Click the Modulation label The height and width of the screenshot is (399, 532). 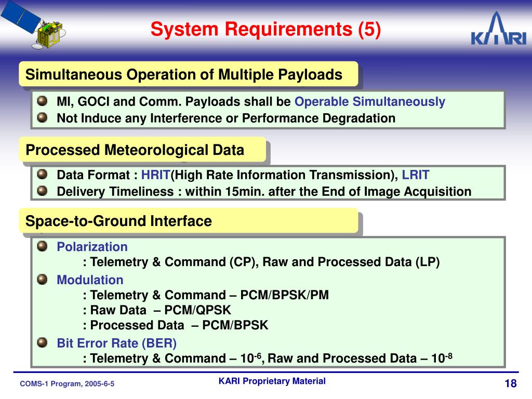(90, 280)
